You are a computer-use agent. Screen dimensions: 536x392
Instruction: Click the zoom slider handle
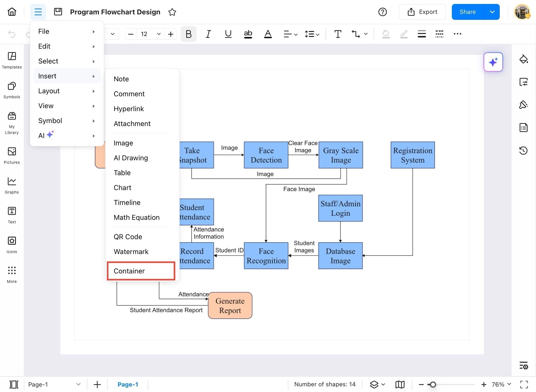[433, 384]
